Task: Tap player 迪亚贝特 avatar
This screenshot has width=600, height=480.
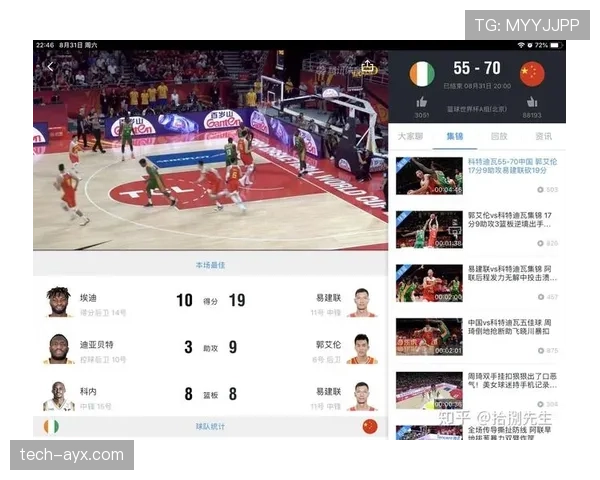Action: tap(59, 348)
